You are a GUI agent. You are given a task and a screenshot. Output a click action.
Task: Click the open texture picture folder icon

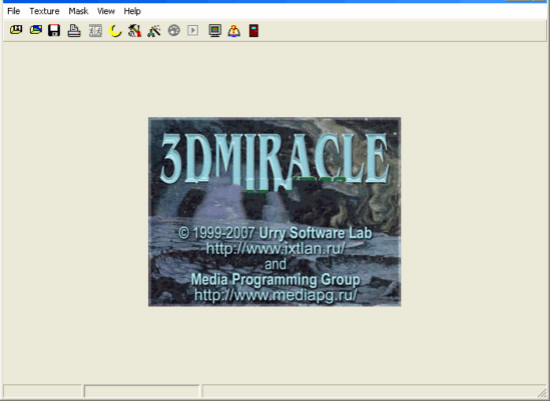[36, 31]
